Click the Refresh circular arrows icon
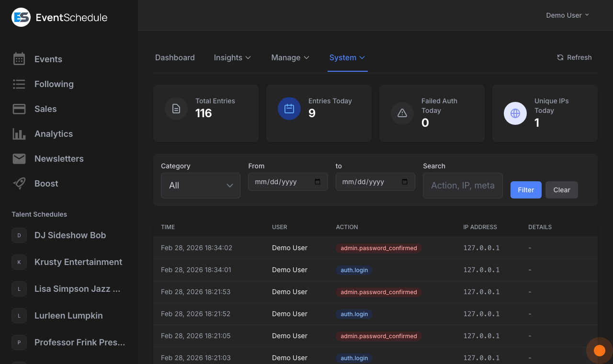 pos(560,57)
